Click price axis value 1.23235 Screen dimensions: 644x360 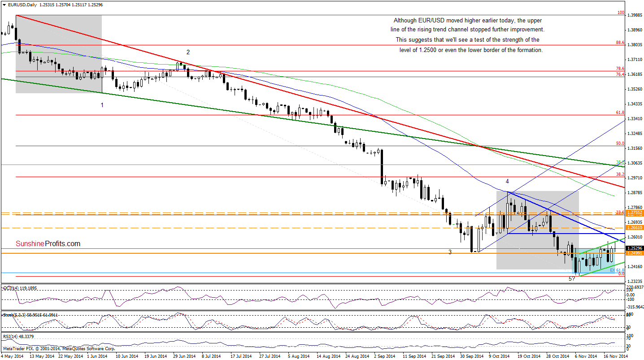click(x=635, y=281)
